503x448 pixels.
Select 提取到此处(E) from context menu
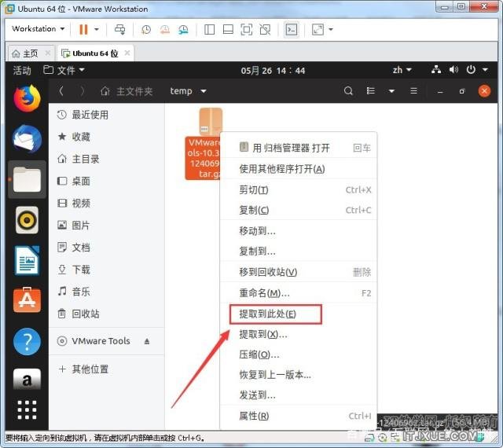(268, 314)
